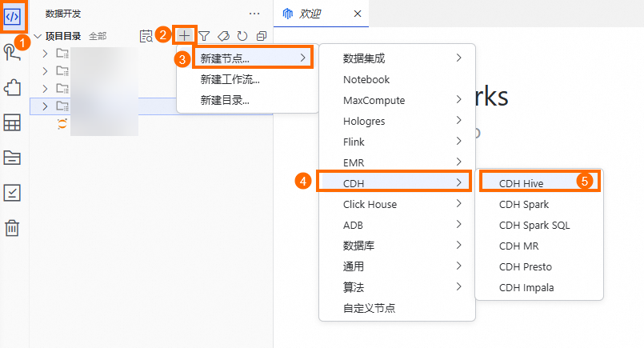The image size is (644, 348).
Task: Open the 数据集成 submenu
Action: pos(397,58)
